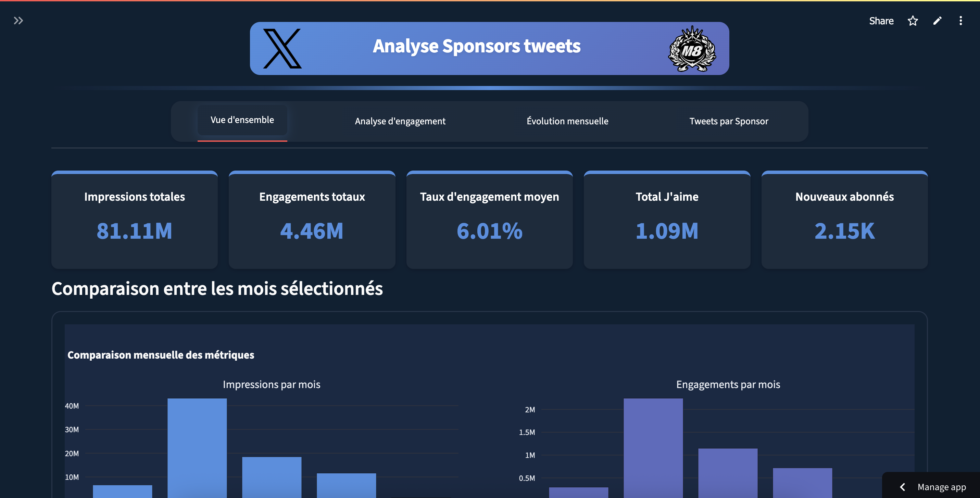Open the pencil edit icon
980x498 pixels.
(938, 21)
